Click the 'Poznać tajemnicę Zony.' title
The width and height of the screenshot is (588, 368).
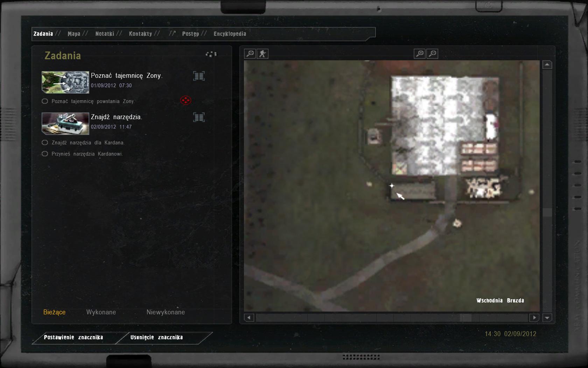click(x=127, y=76)
